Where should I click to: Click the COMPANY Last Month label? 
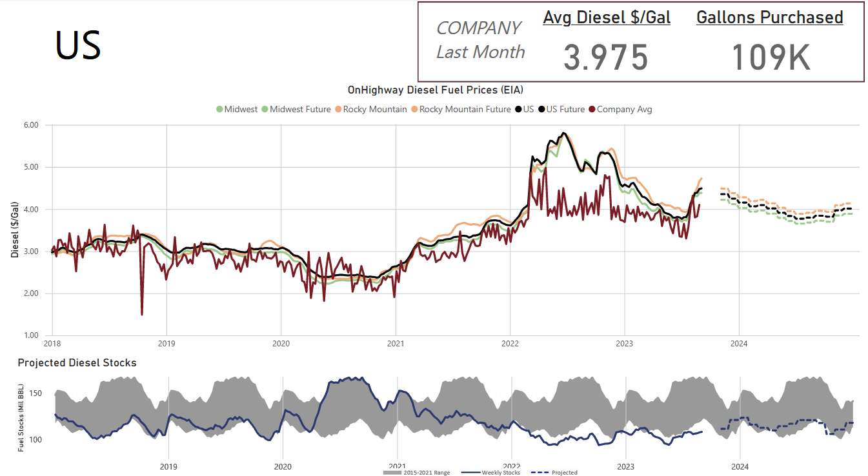(x=480, y=40)
